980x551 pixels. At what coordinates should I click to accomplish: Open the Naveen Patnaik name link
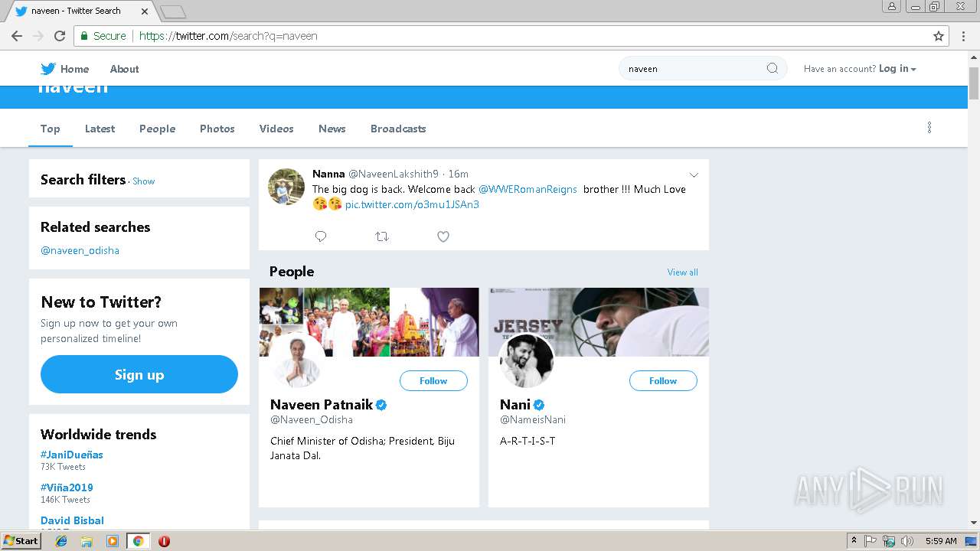point(322,404)
